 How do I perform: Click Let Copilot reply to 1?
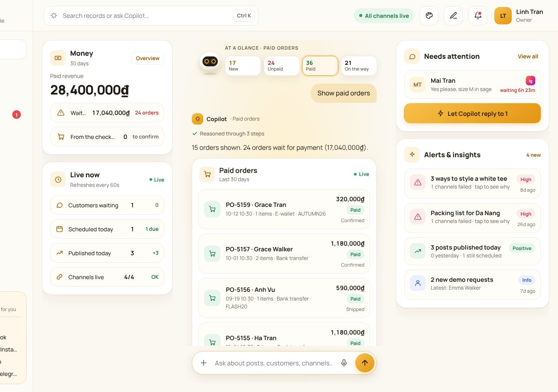473,113
